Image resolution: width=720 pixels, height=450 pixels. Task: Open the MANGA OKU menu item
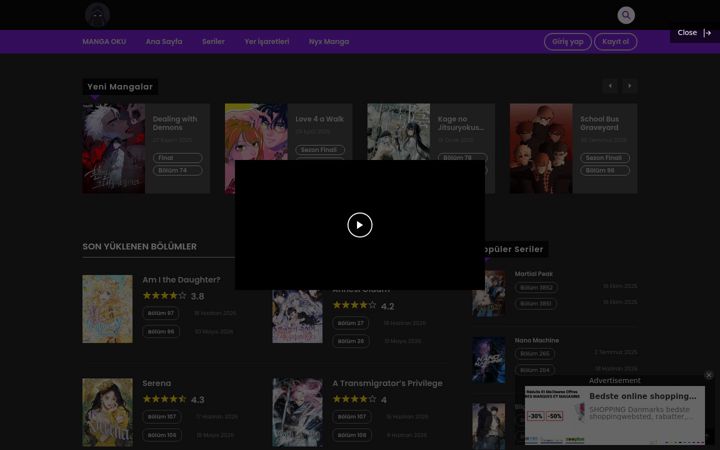click(104, 41)
